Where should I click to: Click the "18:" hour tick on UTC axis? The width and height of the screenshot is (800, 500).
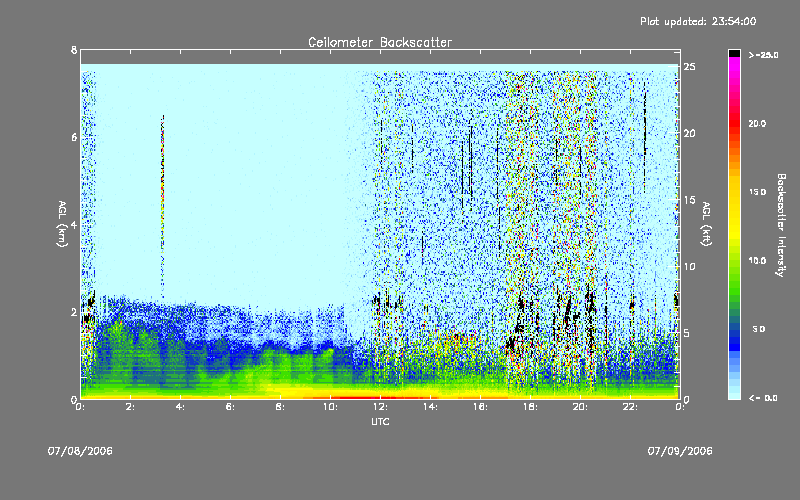click(530, 407)
